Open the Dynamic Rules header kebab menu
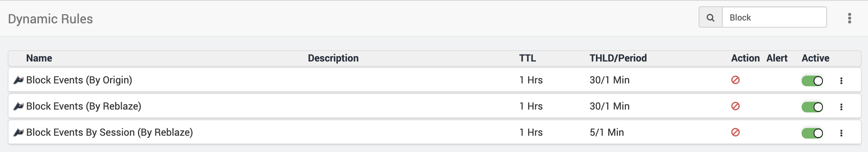This screenshot has height=152, width=868. pyautogui.click(x=850, y=18)
